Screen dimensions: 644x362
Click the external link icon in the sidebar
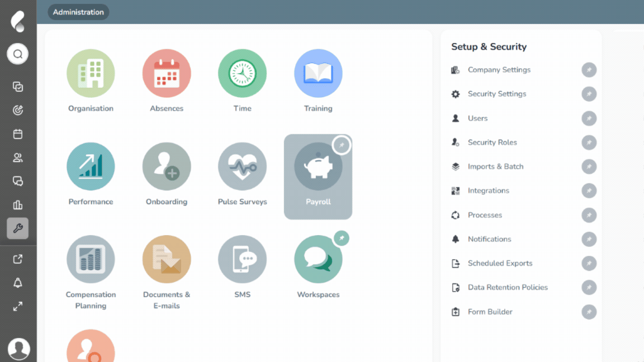(x=18, y=259)
